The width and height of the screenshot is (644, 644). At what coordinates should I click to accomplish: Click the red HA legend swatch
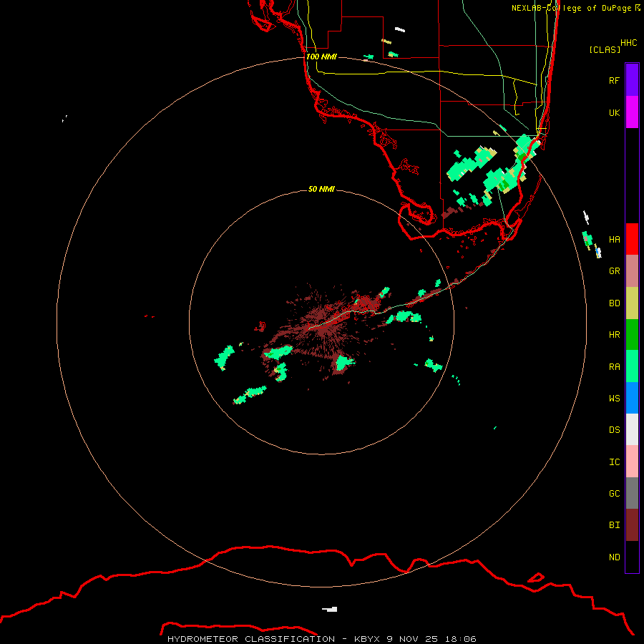click(x=632, y=239)
